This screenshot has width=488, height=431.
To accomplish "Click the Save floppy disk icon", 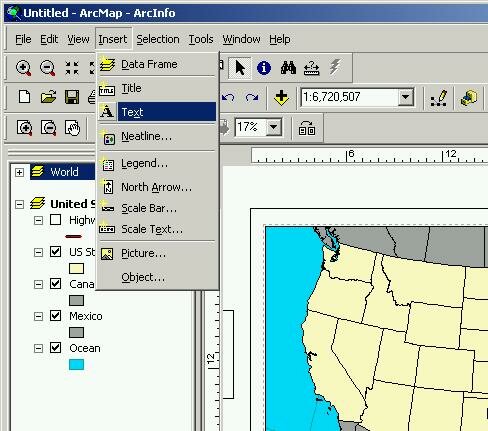I will [x=72, y=97].
